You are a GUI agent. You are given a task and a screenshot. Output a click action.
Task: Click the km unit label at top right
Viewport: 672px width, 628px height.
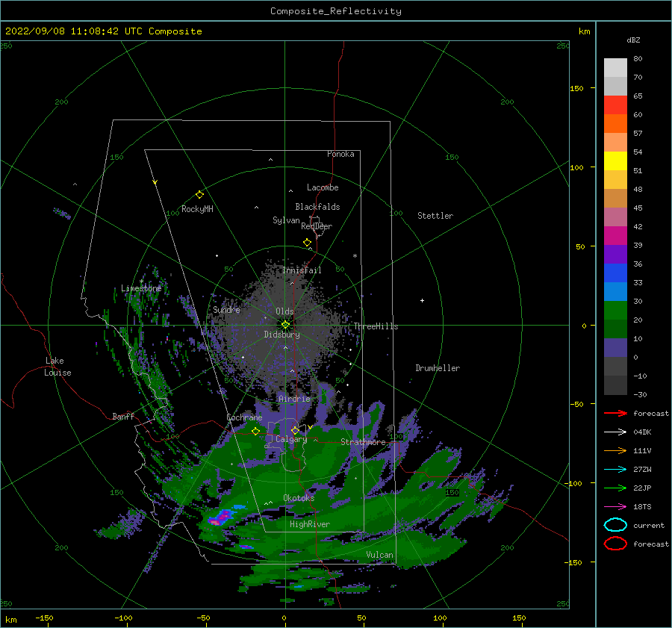point(584,31)
